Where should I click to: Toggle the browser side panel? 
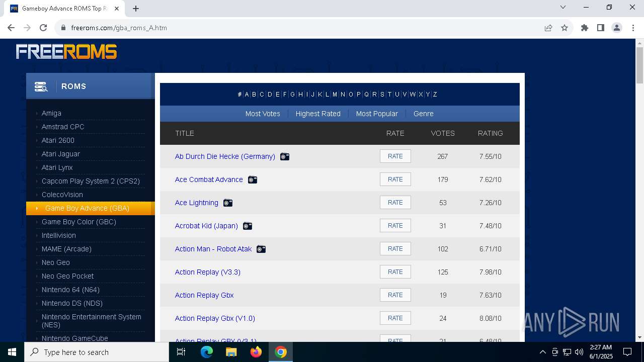pos(601,28)
